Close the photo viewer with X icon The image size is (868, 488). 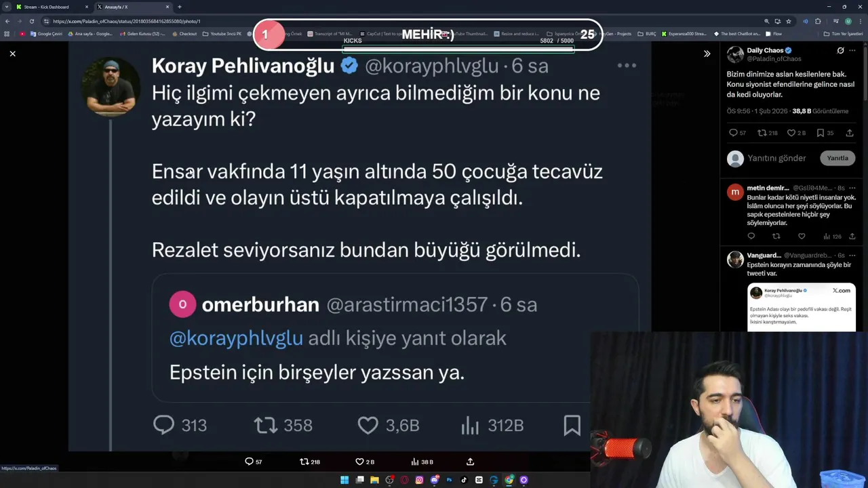tap(12, 54)
